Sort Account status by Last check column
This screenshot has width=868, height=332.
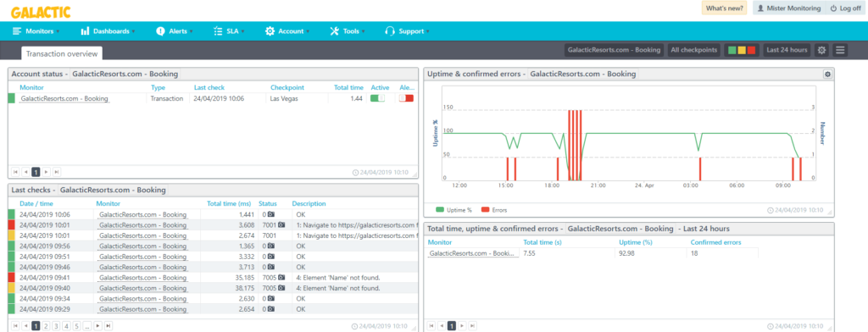pyautogui.click(x=209, y=87)
